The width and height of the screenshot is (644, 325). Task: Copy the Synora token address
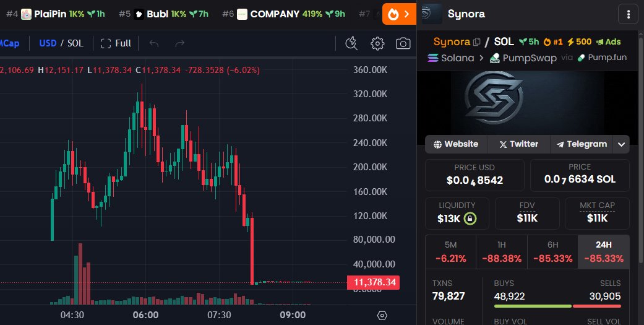pos(476,42)
